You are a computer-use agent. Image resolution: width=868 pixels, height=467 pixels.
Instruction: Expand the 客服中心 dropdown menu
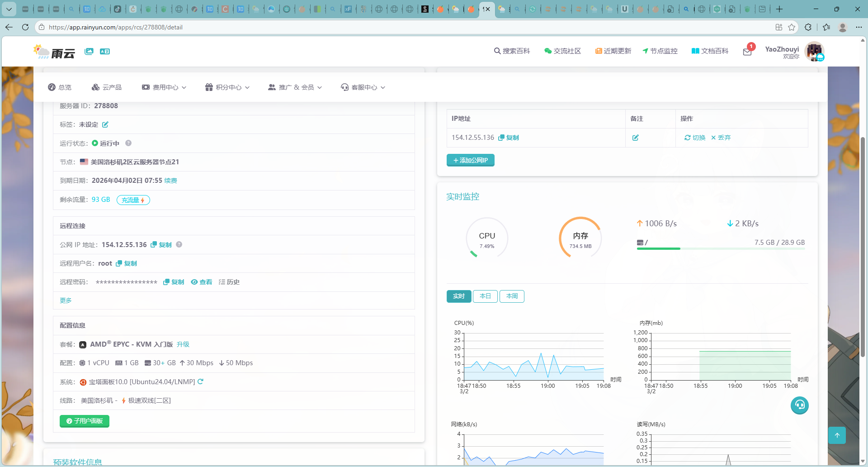point(363,87)
